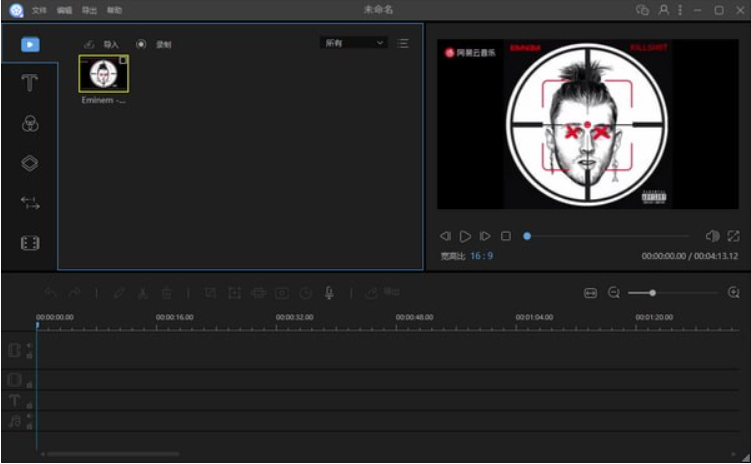Screen dimensions: 751x464
Task: Stop the preview playback
Action: (x=506, y=236)
